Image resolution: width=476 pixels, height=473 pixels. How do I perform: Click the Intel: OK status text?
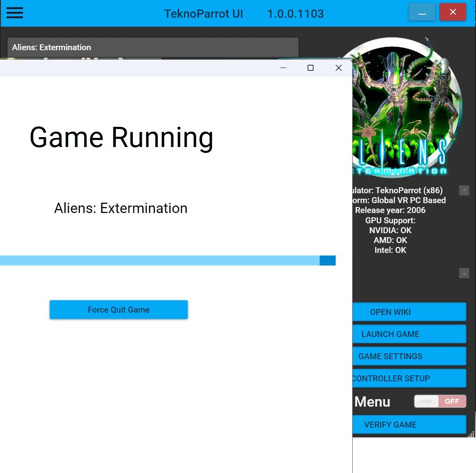390,250
